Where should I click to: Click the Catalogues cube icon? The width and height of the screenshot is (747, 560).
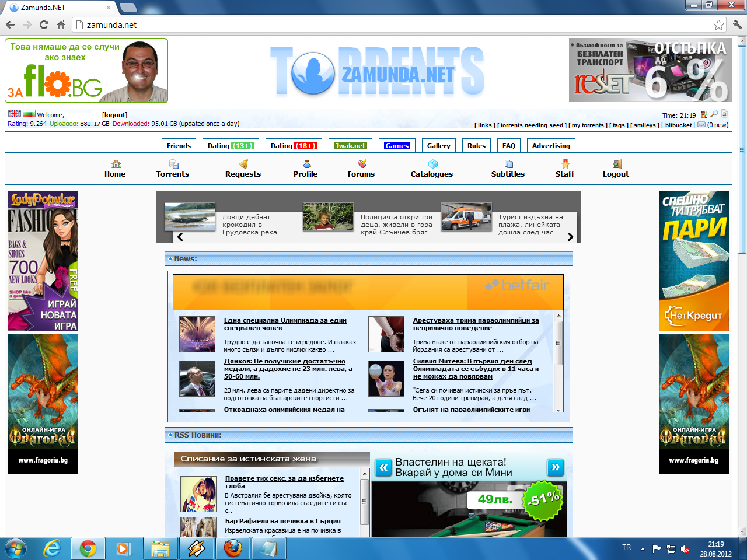click(x=432, y=164)
